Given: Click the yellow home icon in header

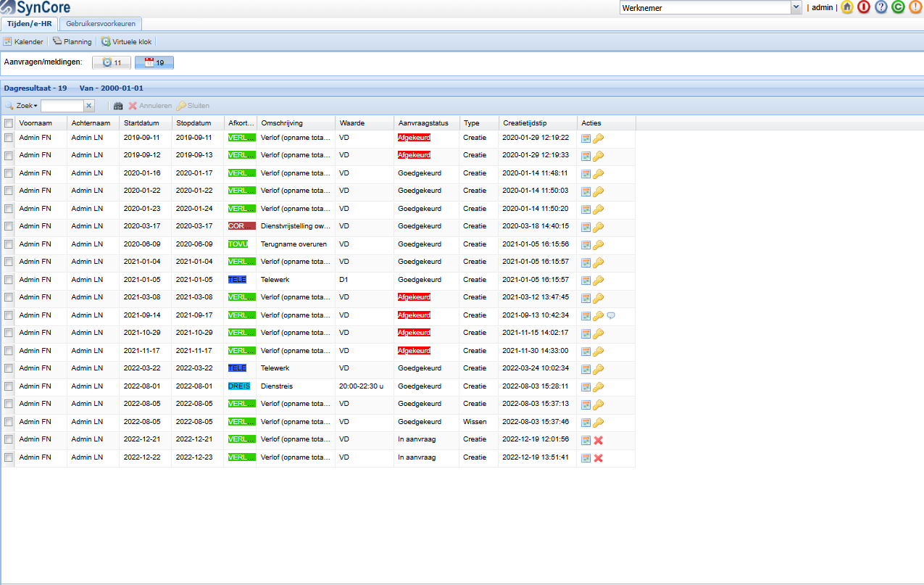Looking at the screenshot, I should [x=846, y=7].
